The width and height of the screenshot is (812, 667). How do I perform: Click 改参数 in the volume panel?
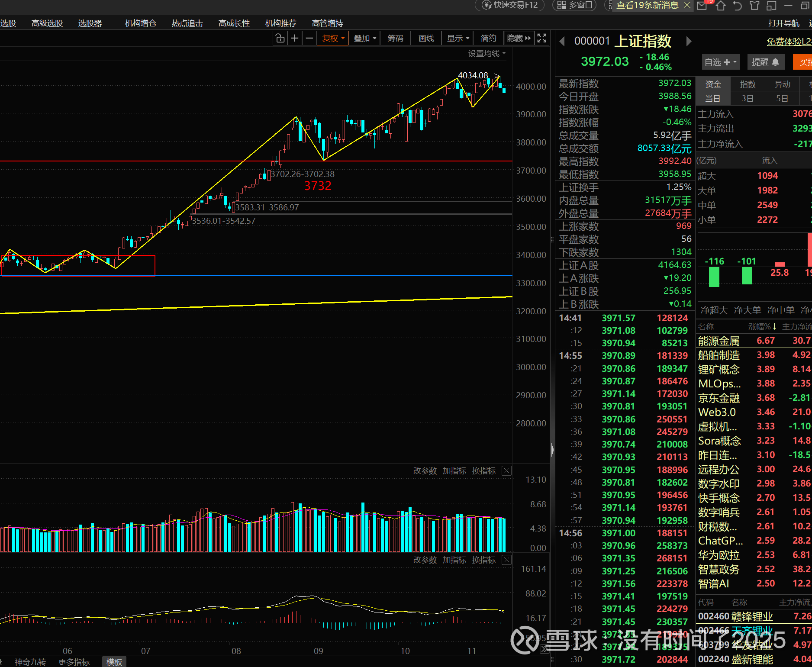pos(425,470)
